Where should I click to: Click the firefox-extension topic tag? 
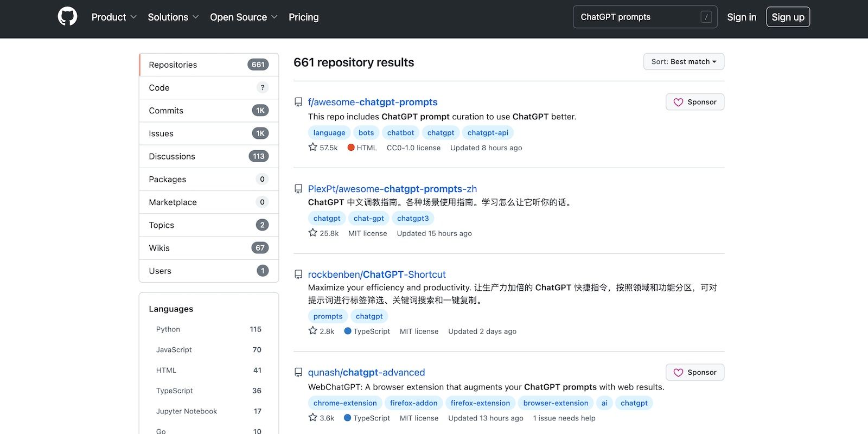pos(480,403)
